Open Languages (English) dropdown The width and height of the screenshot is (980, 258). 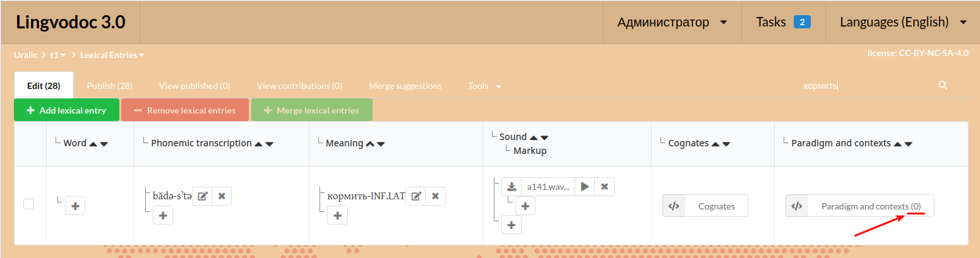point(903,22)
